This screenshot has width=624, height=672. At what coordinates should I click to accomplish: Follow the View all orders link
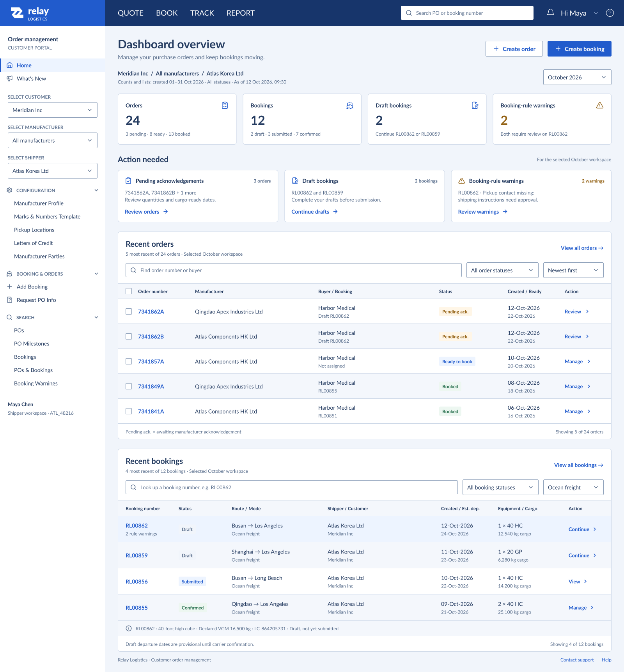point(582,248)
